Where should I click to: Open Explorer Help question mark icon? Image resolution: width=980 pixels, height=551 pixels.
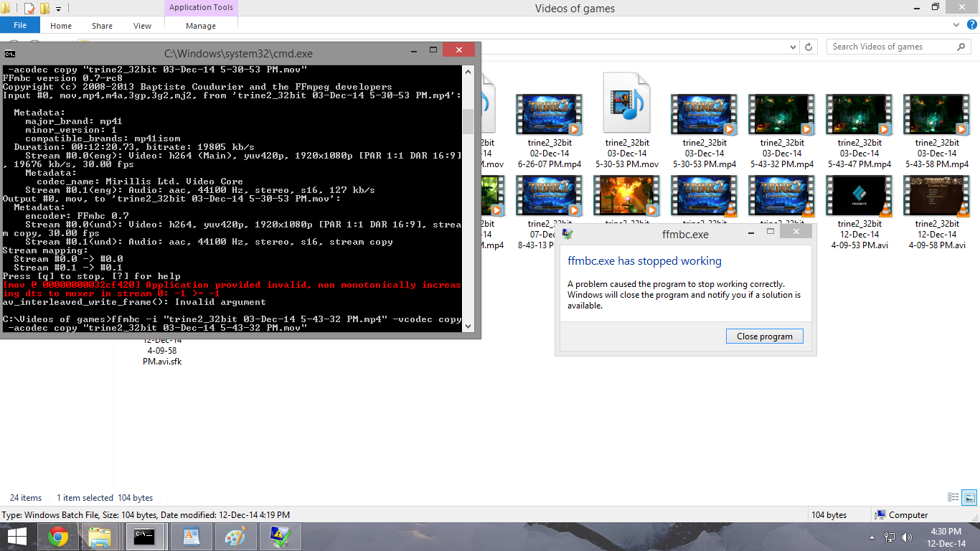pyautogui.click(x=972, y=24)
